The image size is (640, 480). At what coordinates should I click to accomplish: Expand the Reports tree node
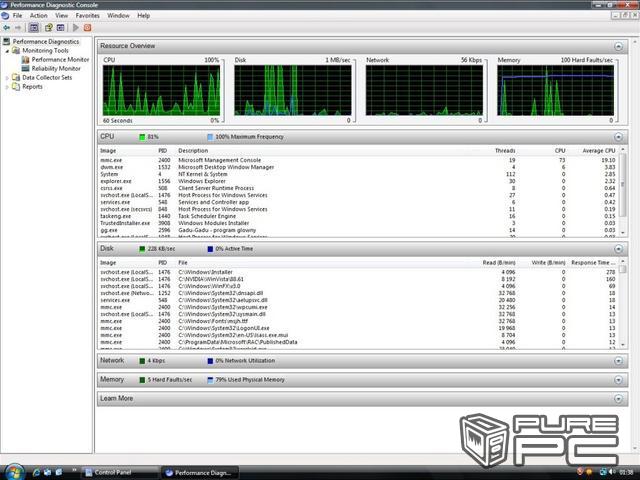pos(7,87)
